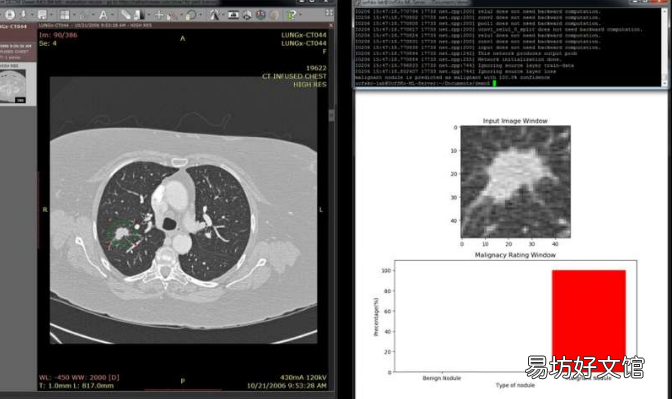The width and height of the screenshot is (672, 399).
Task: Open the dropdown next to help icon
Action: (x=301, y=15)
